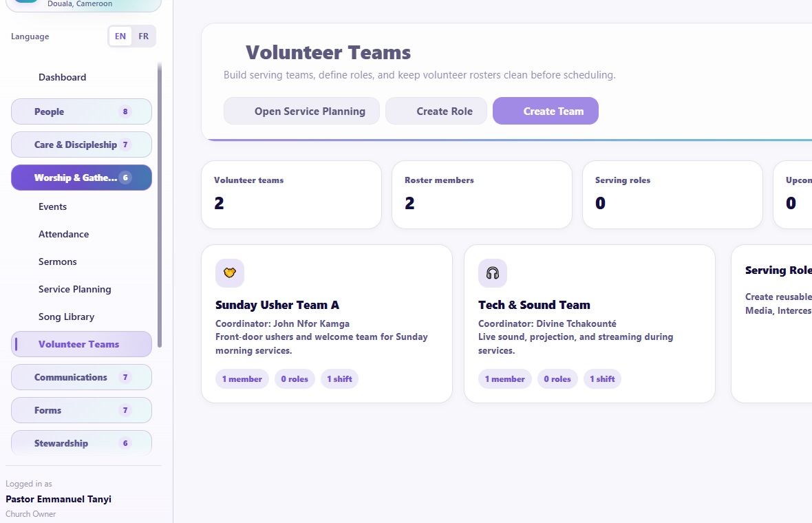This screenshot has height=523, width=812.
Task: Expand the Stewardship section
Action: pos(81,443)
